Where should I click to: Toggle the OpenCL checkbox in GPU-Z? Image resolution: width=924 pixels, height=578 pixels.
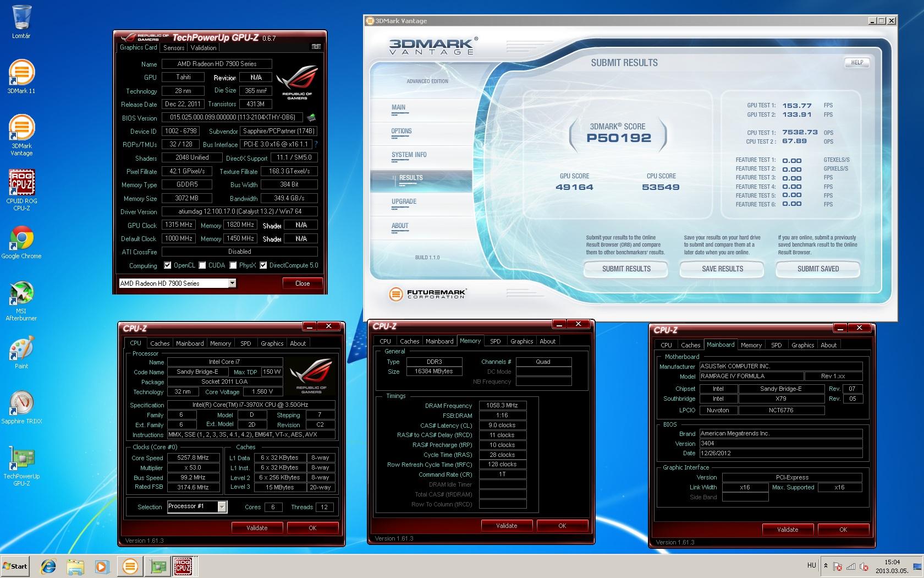click(x=168, y=265)
